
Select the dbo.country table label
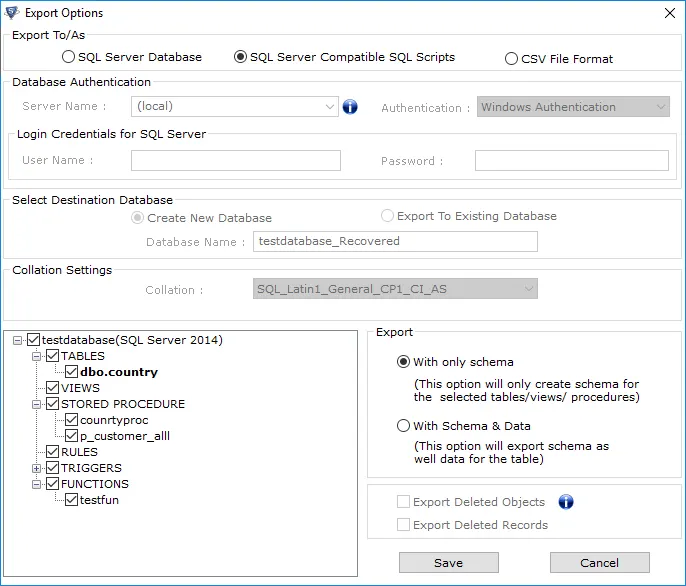click(x=119, y=372)
